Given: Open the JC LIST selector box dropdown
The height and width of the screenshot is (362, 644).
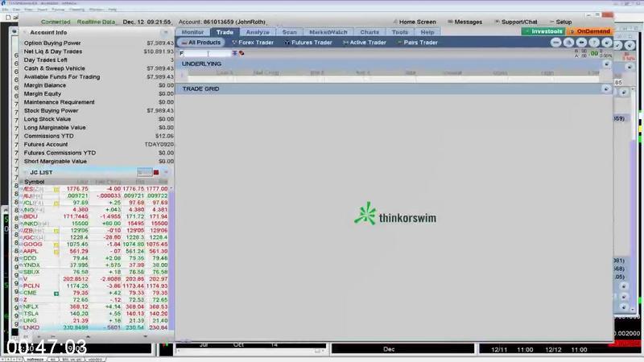Looking at the screenshot, I should 145,172.
